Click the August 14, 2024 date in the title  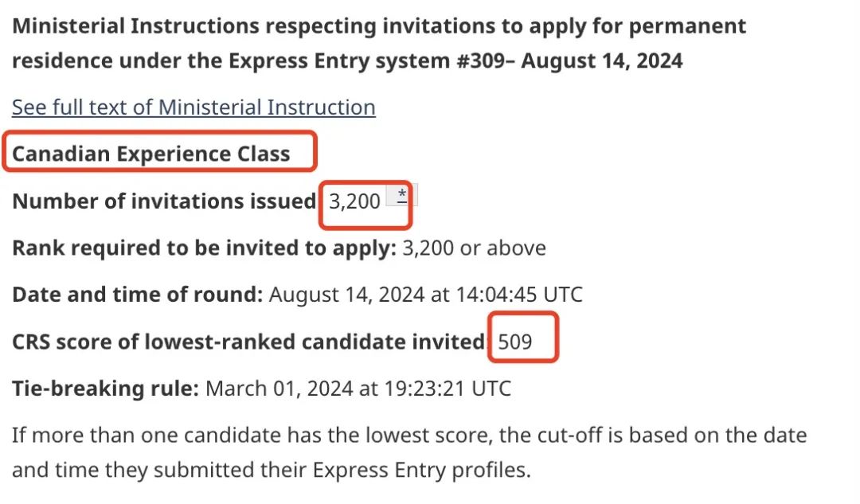(x=602, y=61)
